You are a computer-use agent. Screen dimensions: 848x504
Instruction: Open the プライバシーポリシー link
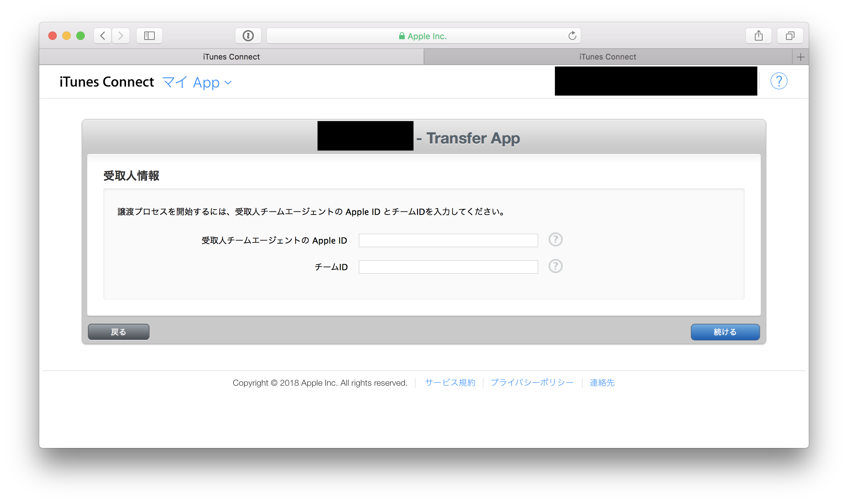pyautogui.click(x=532, y=383)
